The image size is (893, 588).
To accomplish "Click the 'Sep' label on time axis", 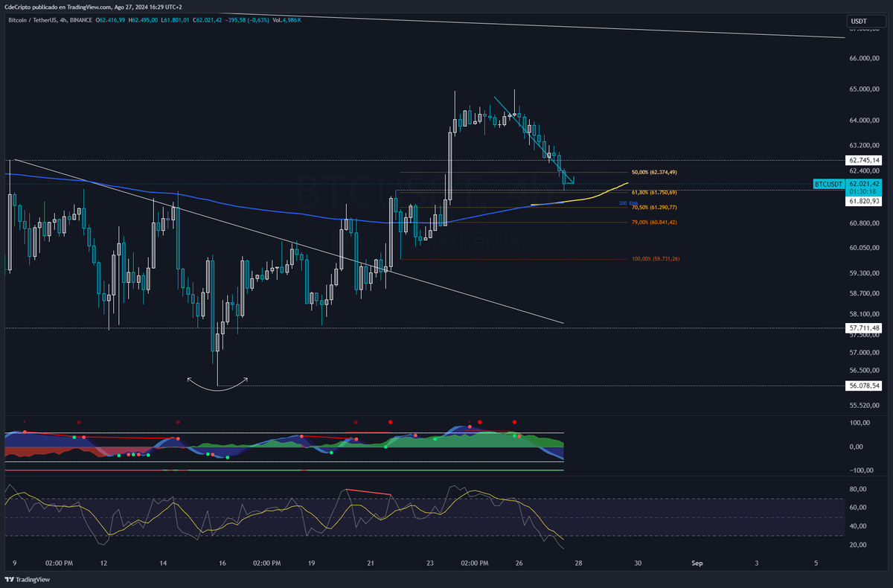I will point(697,563).
